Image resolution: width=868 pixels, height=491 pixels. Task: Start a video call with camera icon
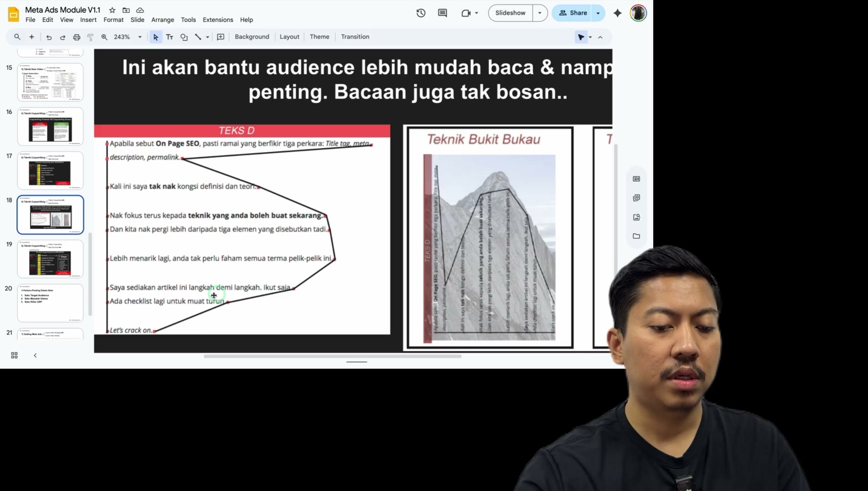[465, 13]
